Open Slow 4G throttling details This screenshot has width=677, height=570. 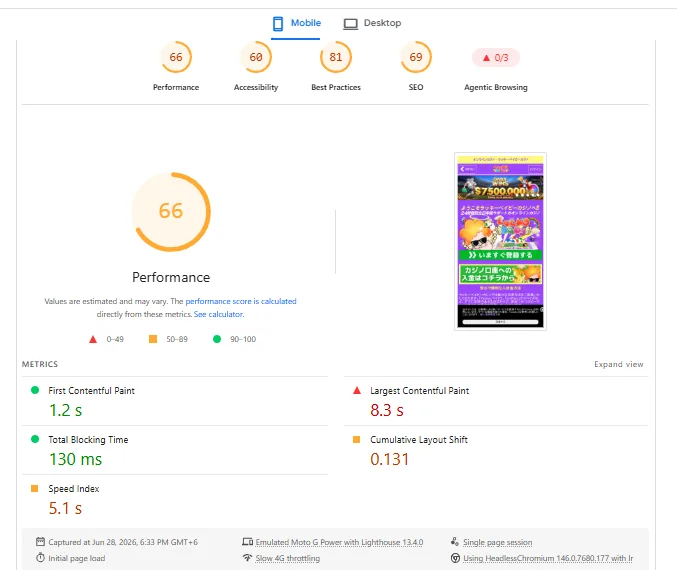point(288,558)
